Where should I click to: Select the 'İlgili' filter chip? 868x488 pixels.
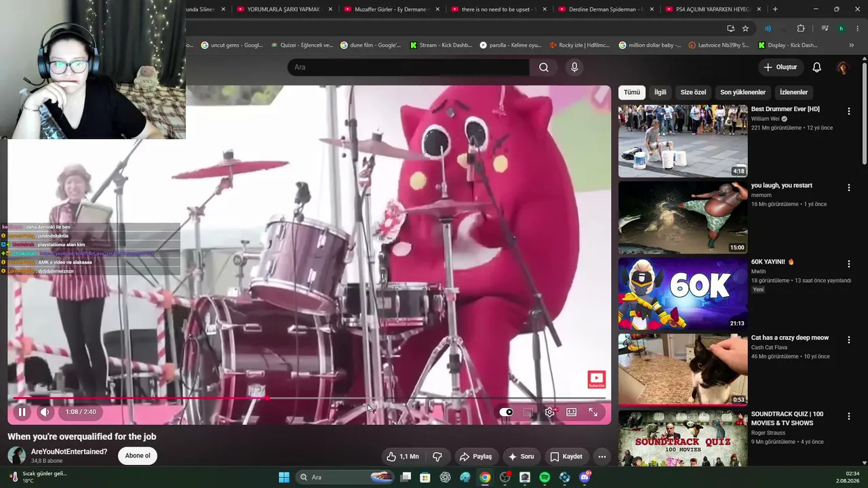660,92
